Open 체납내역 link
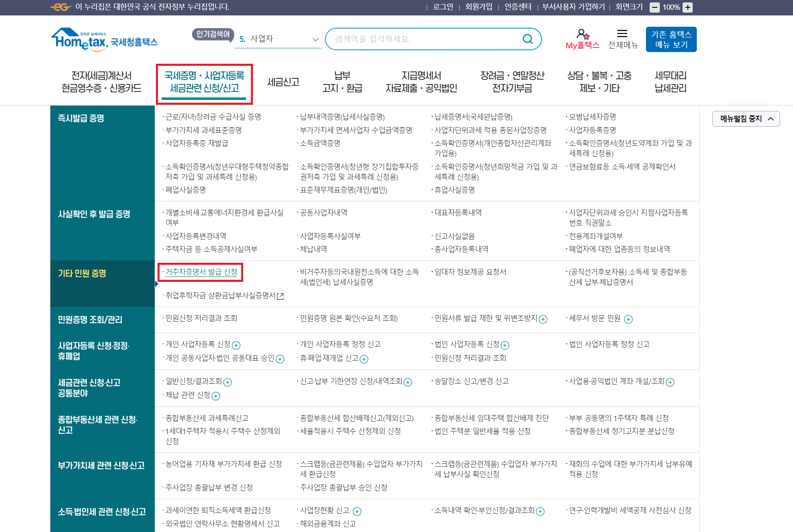 (x=313, y=249)
